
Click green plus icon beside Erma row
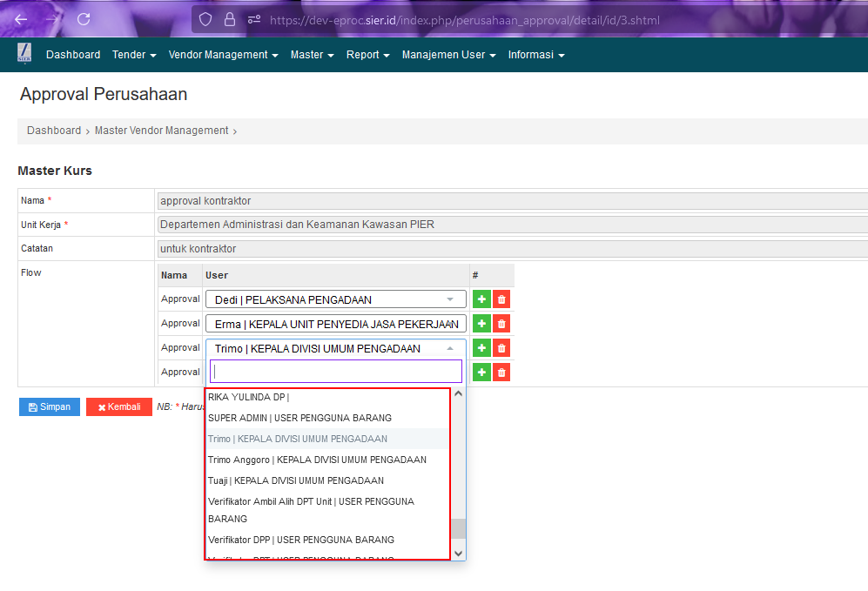coord(481,324)
